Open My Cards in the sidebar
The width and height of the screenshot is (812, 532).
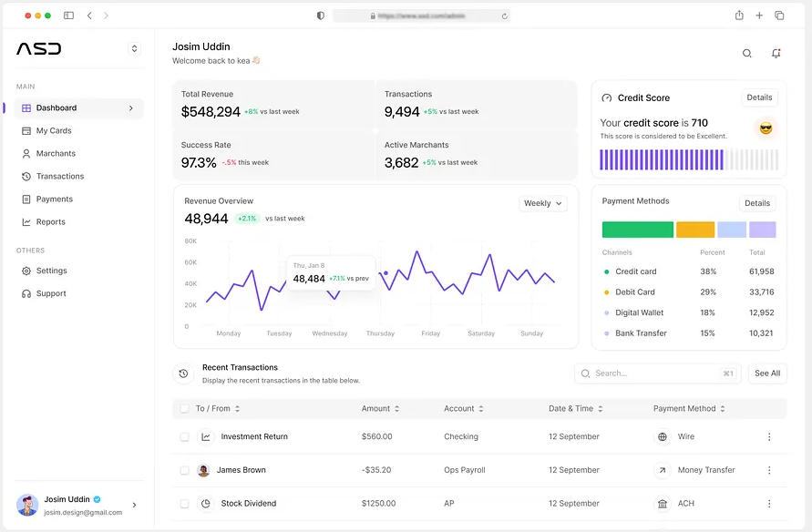tap(54, 130)
